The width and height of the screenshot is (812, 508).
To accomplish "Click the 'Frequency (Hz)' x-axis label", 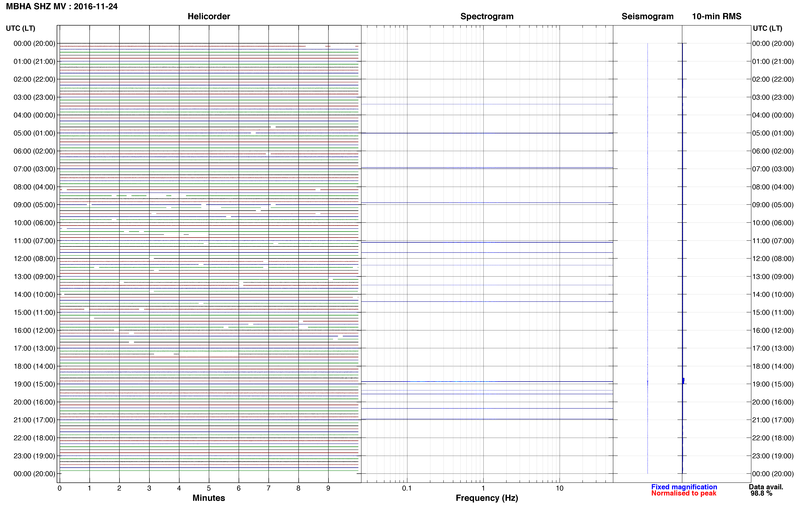I will click(x=487, y=498).
